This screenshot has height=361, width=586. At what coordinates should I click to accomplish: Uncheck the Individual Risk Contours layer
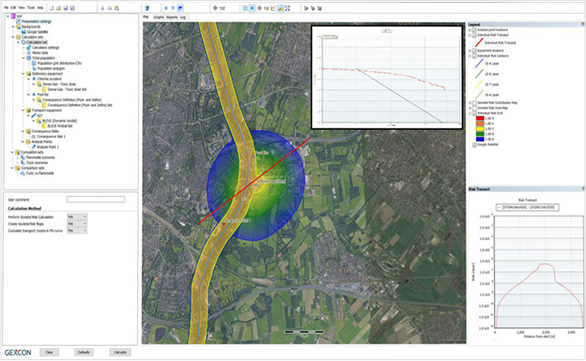(474, 56)
